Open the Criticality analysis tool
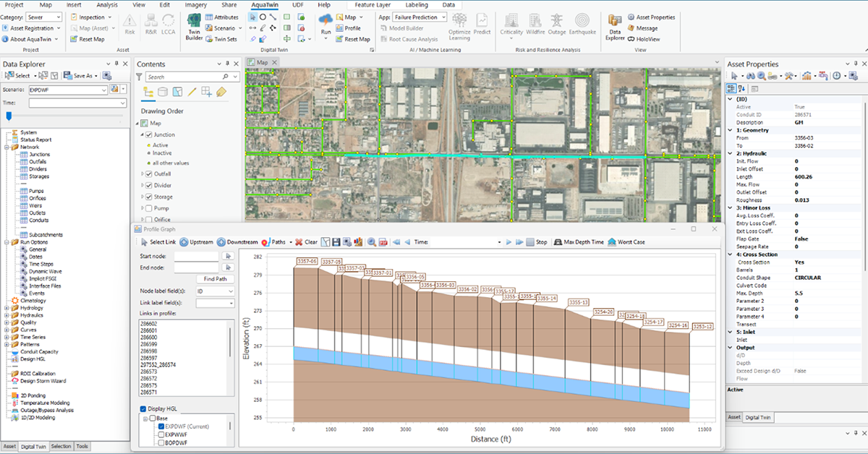 [x=511, y=23]
